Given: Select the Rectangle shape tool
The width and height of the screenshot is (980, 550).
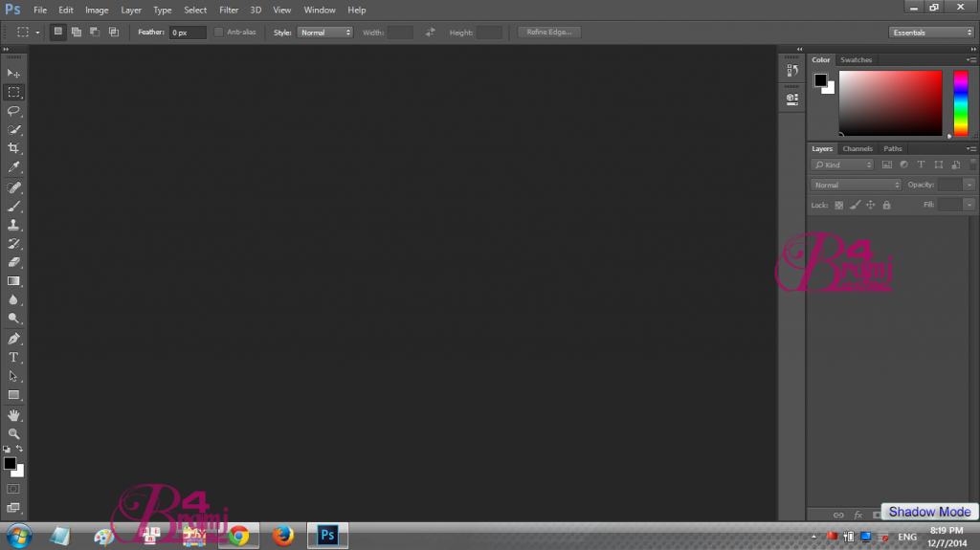Looking at the screenshot, I should (13, 395).
